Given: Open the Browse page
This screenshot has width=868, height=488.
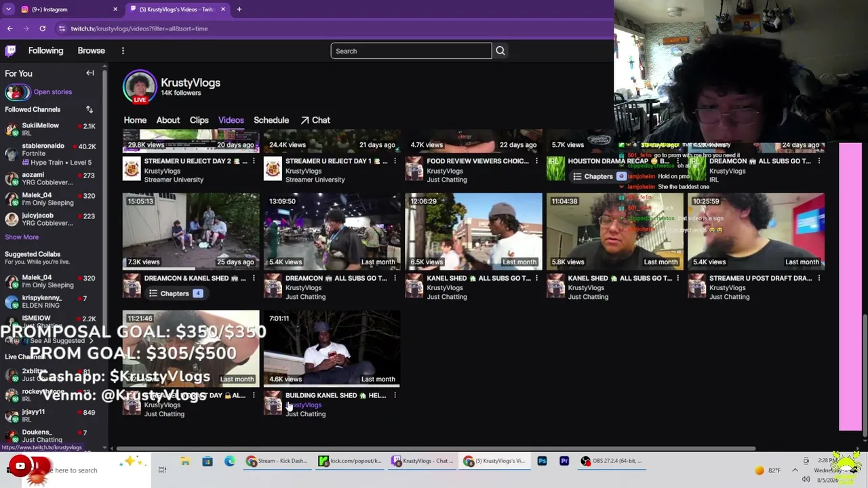Looking at the screenshot, I should click(x=91, y=51).
